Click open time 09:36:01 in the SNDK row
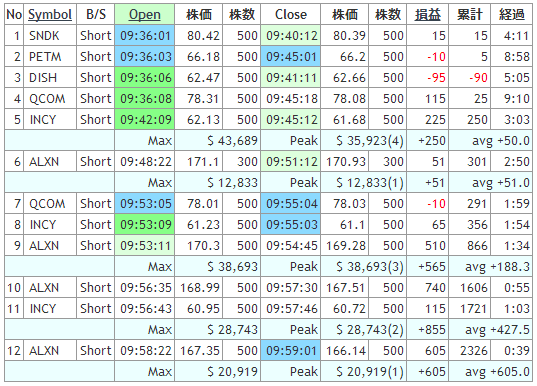The width and height of the screenshot is (537, 386). point(145,36)
